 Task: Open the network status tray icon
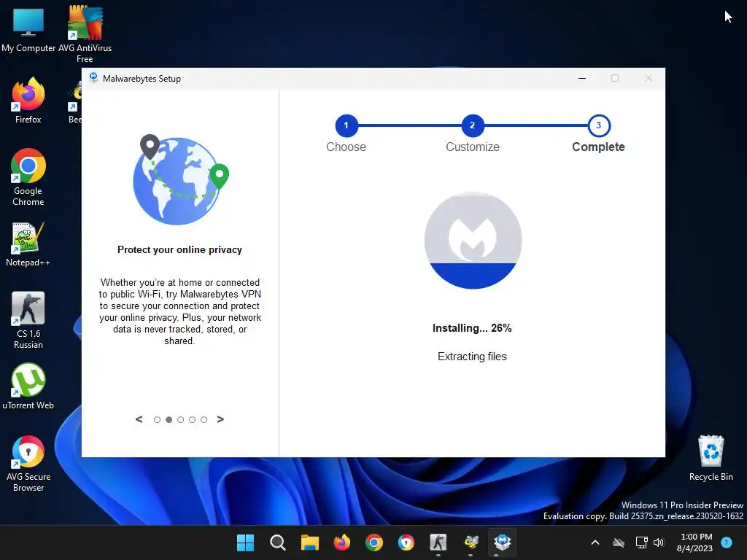tap(641, 542)
